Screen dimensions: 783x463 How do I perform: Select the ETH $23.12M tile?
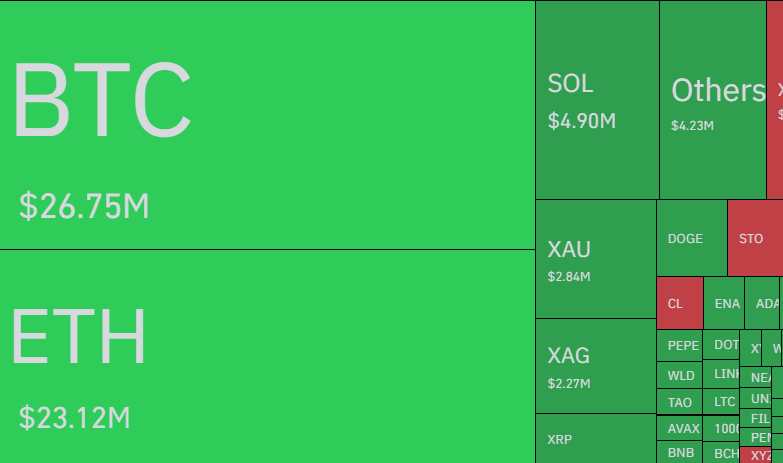coord(267,356)
